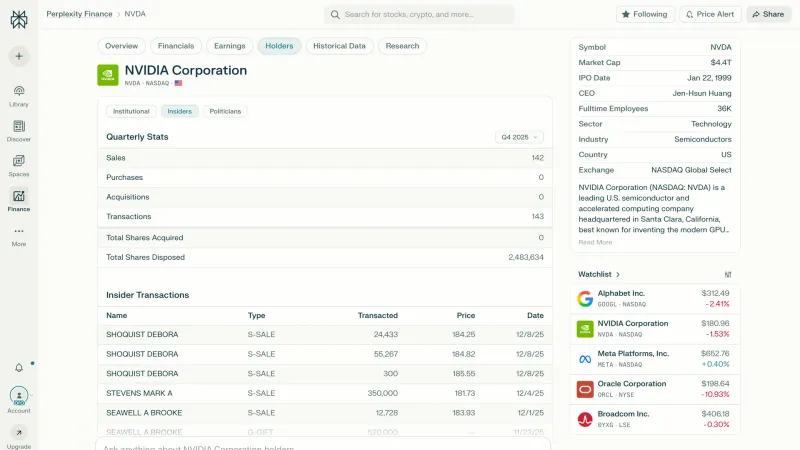The width and height of the screenshot is (800, 450).
Task: Click the Sales count 142
Action: point(537,158)
